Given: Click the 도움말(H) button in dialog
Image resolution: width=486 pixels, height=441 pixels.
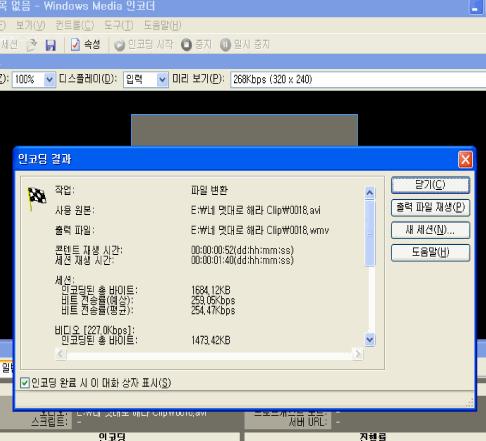Looking at the screenshot, I should (x=430, y=252).
